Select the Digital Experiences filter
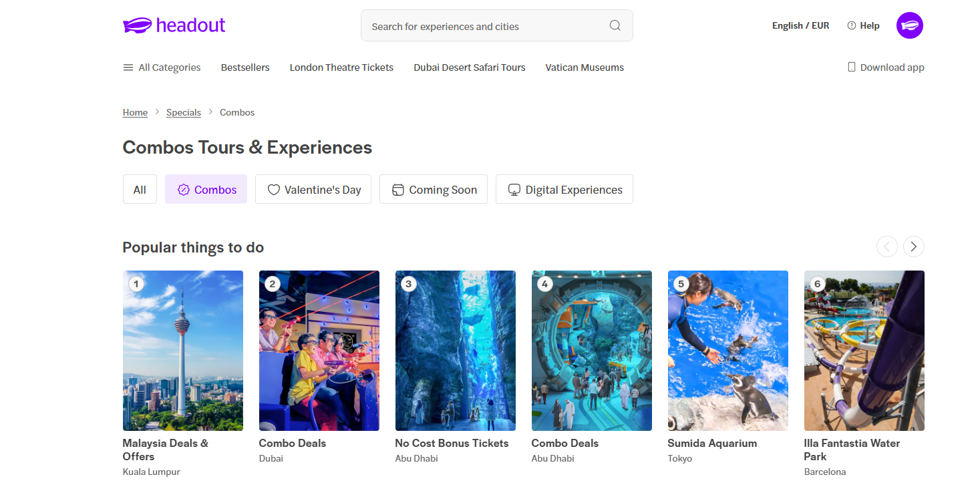The width and height of the screenshot is (980, 501). click(x=564, y=190)
